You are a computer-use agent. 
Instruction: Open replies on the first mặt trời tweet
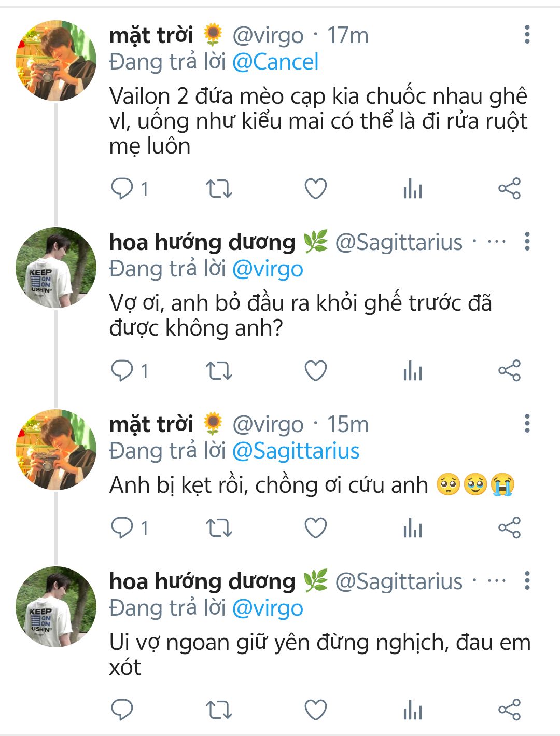pos(122,189)
